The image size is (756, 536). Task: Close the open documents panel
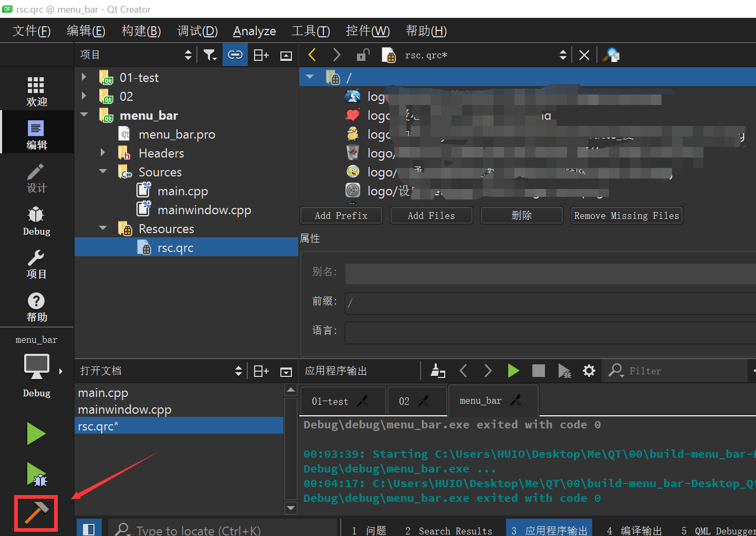point(286,372)
